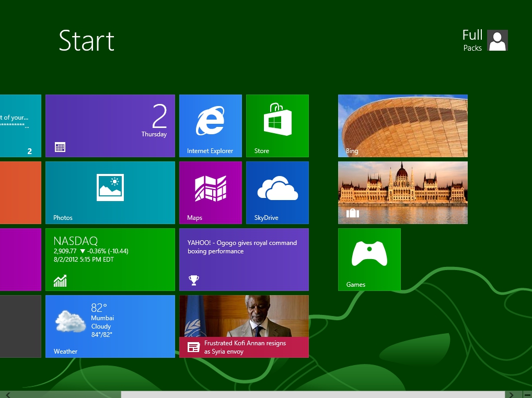
Task: Open the SkyDrive cloud tile
Action: 277,193
